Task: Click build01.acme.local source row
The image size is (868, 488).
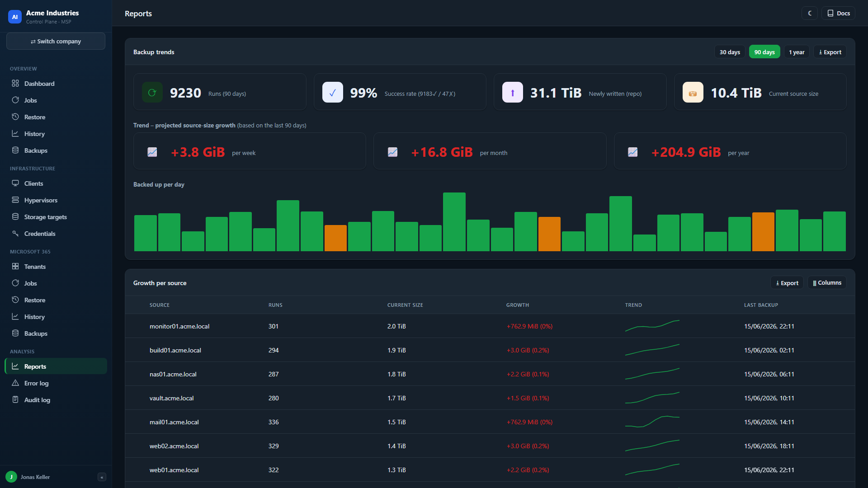Action: (490, 350)
